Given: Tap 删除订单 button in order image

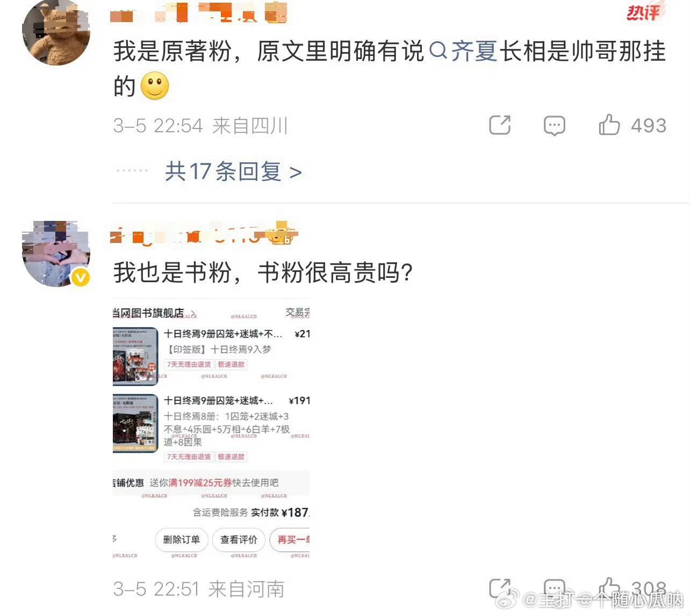Looking at the screenshot, I should [181, 539].
